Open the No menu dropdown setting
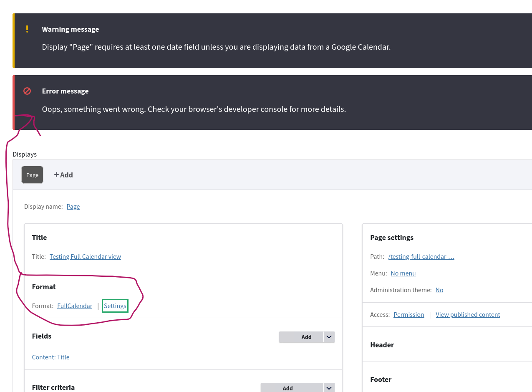This screenshot has height=392, width=532. point(403,273)
